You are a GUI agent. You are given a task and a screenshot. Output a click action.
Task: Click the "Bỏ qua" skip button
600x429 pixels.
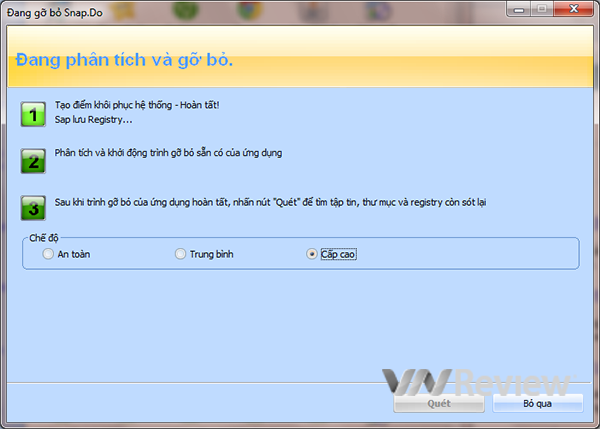coord(538,403)
